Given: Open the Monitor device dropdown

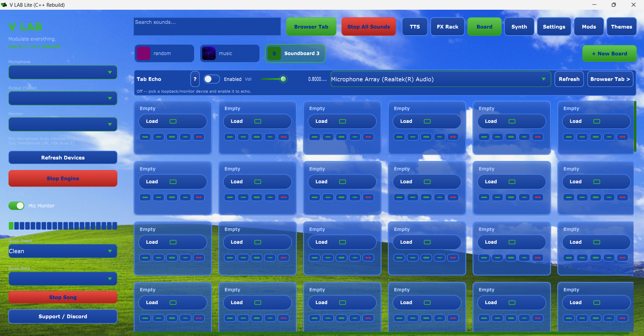Looking at the screenshot, I should (x=63, y=125).
